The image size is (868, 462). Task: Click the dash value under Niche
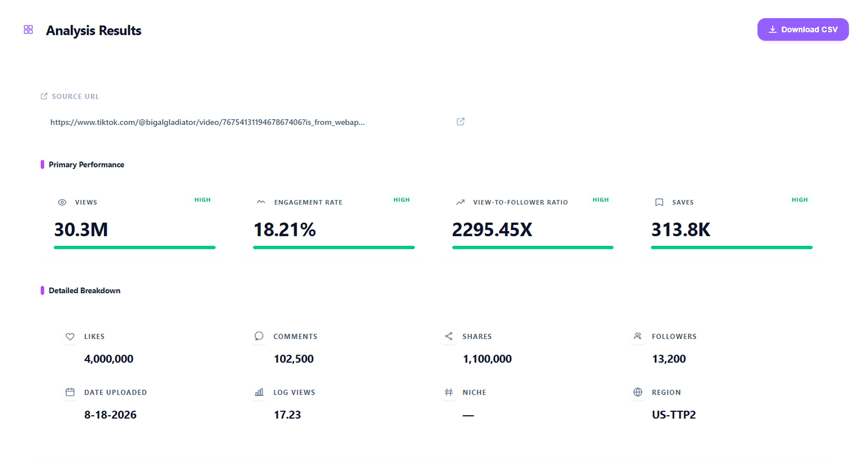(468, 415)
